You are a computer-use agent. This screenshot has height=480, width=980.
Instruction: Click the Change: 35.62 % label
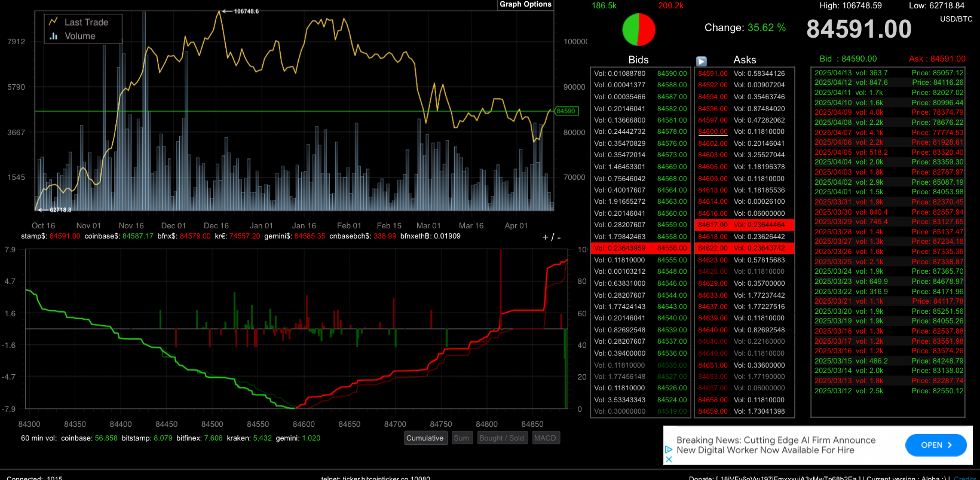(x=745, y=27)
